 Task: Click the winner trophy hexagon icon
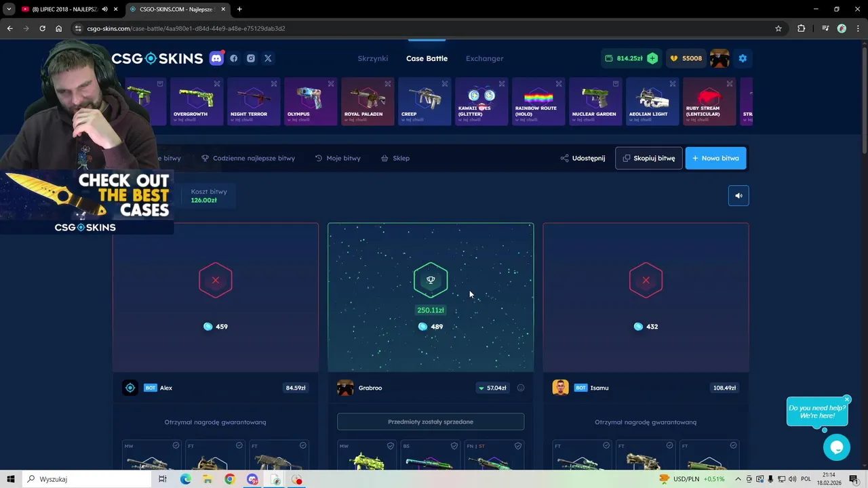click(x=431, y=280)
